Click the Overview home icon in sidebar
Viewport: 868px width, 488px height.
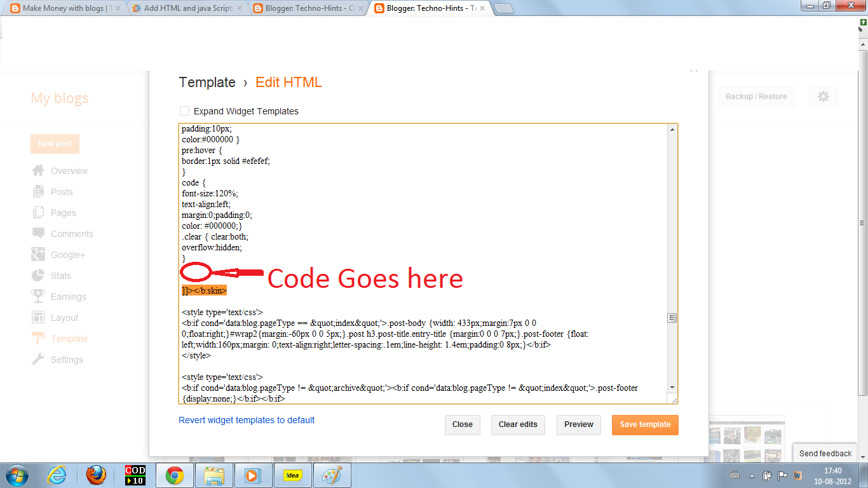(38, 170)
